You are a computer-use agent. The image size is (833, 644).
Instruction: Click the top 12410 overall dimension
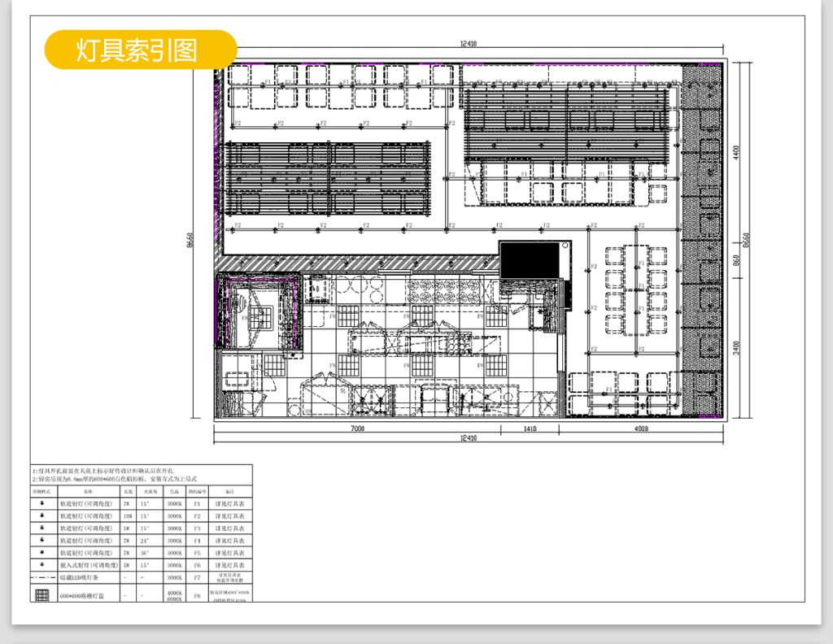tap(469, 44)
